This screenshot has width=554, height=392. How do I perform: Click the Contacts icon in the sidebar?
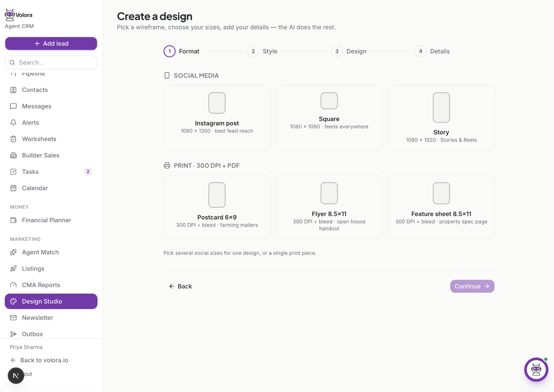click(x=13, y=90)
